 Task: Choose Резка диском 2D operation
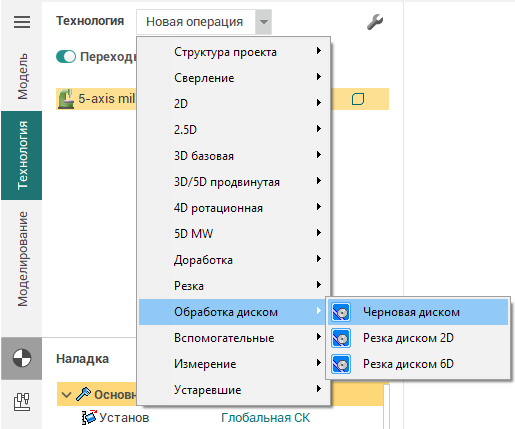pos(418,338)
